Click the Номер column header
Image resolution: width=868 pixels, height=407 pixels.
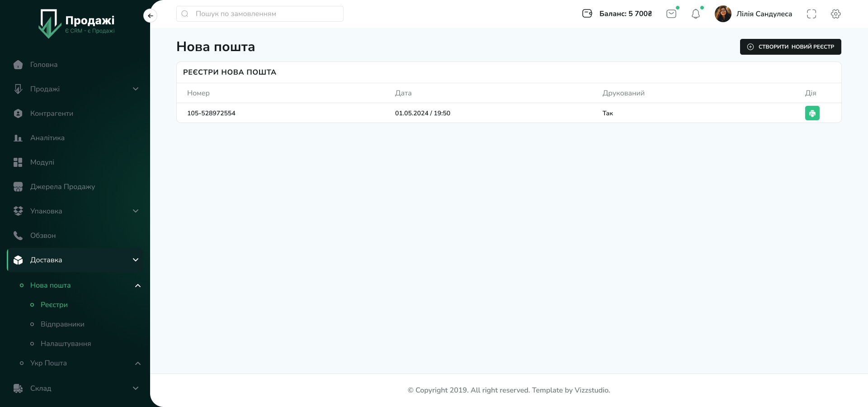198,93
